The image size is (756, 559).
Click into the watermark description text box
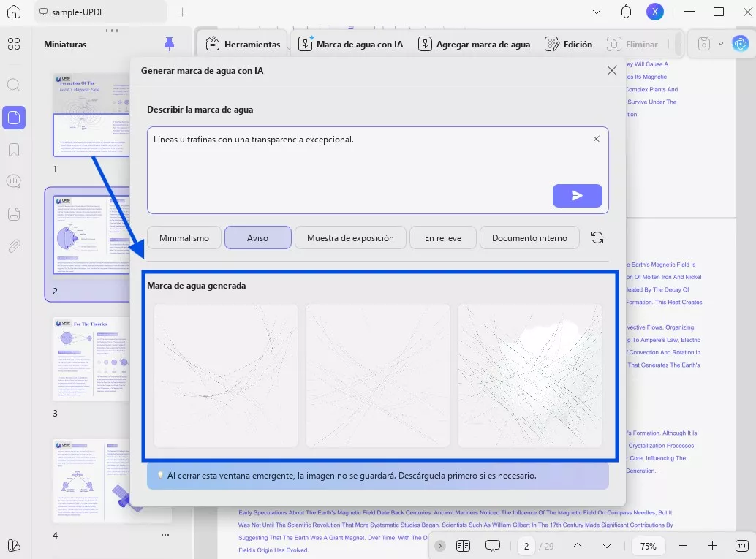(x=377, y=170)
